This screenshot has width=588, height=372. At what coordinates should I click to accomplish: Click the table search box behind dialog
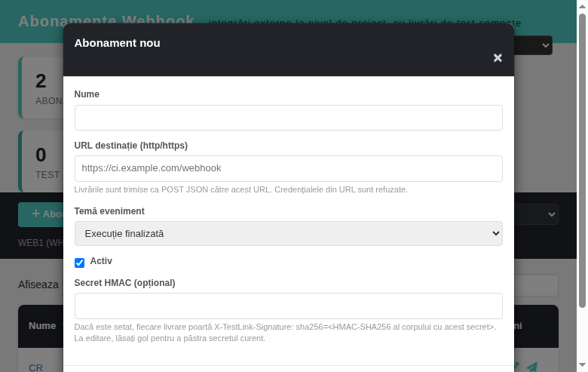coord(536,285)
